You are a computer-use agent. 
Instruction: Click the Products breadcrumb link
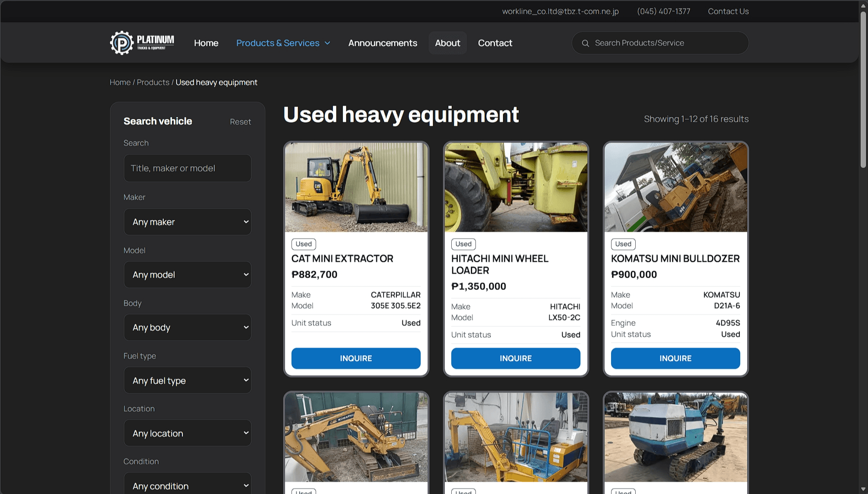(x=153, y=82)
